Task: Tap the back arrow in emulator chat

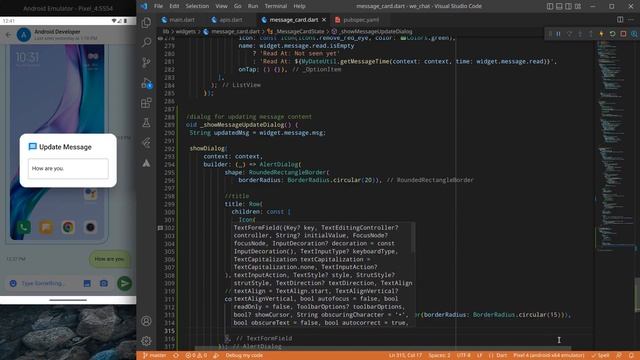Action: [9, 35]
